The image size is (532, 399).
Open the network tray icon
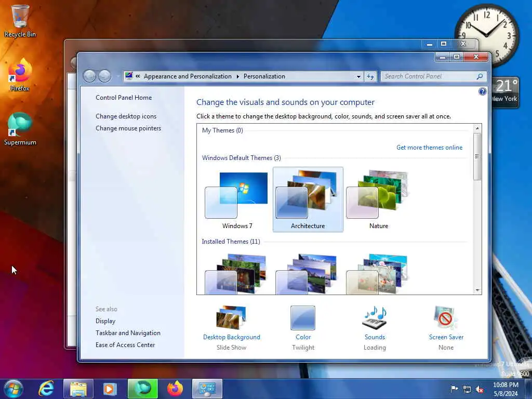pyautogui.click(x=467, y=389)
